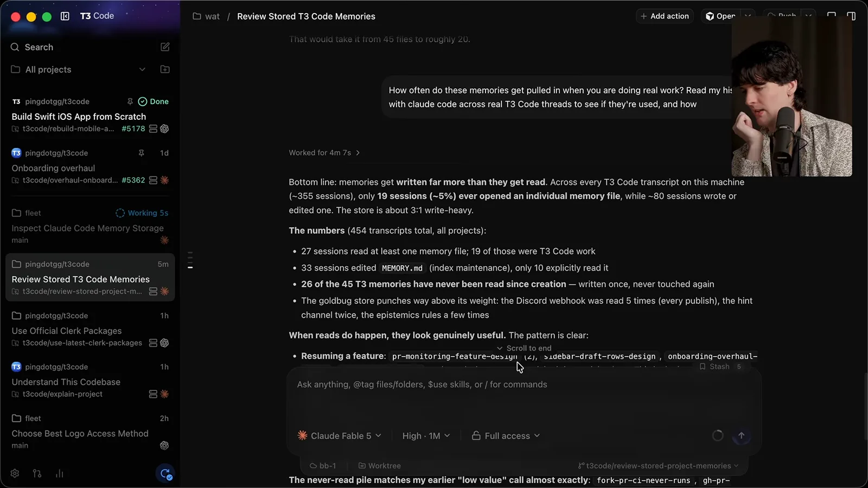Click the send arrow button
Viewport: 868px width, 488px height.
click(741, 435)
